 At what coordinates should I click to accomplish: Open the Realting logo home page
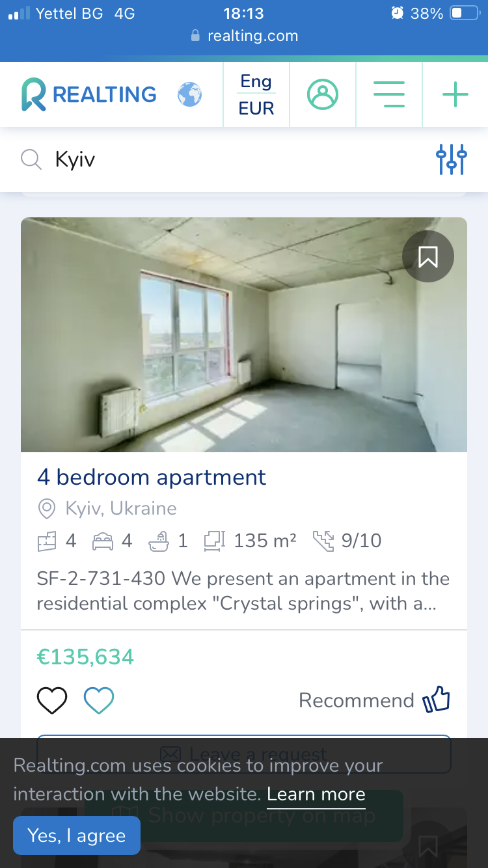point(89,95)
